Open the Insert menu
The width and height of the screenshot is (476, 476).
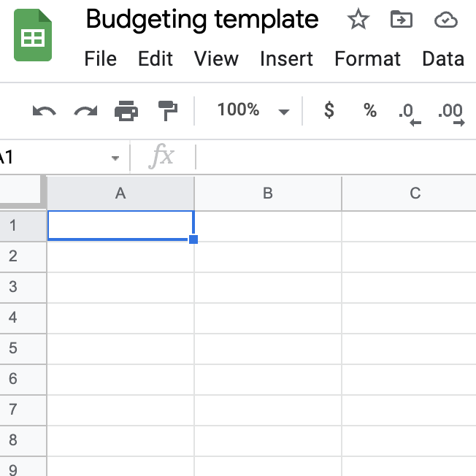[287, 58]
